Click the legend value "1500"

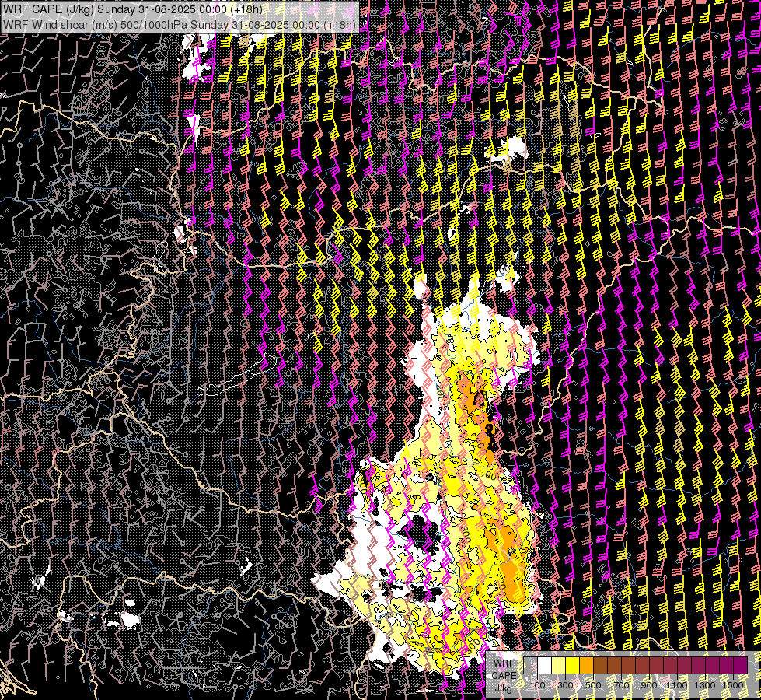pyautogui.click(x=733, y=685)
